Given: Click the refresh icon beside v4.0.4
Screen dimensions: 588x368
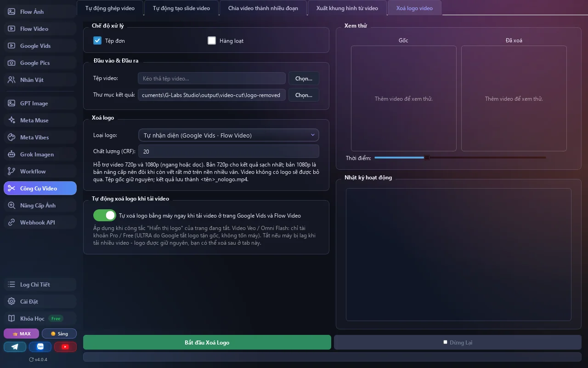Looking at the screenshot, I should click(31, 360).
